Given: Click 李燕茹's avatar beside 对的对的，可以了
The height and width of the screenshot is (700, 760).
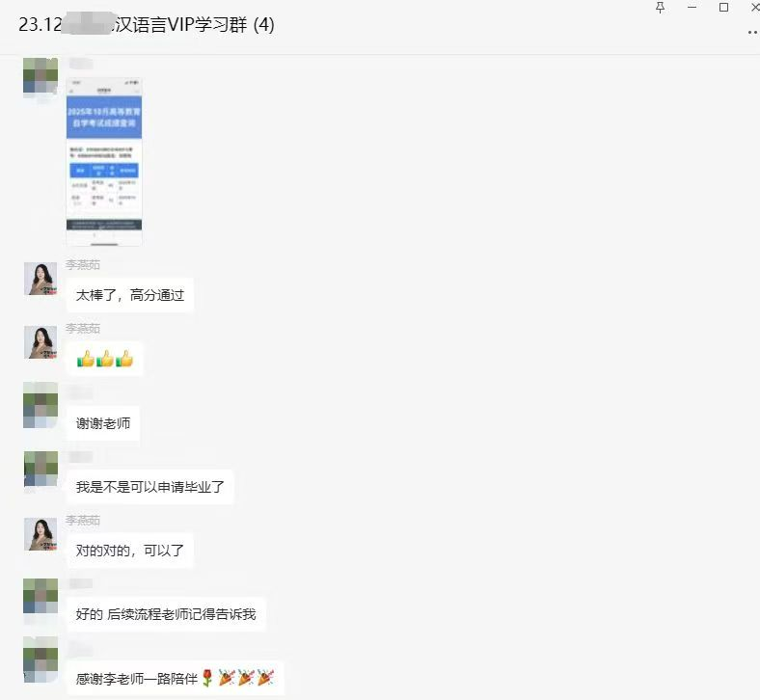Looking at the screenshot, I should [x=41, y=534].
